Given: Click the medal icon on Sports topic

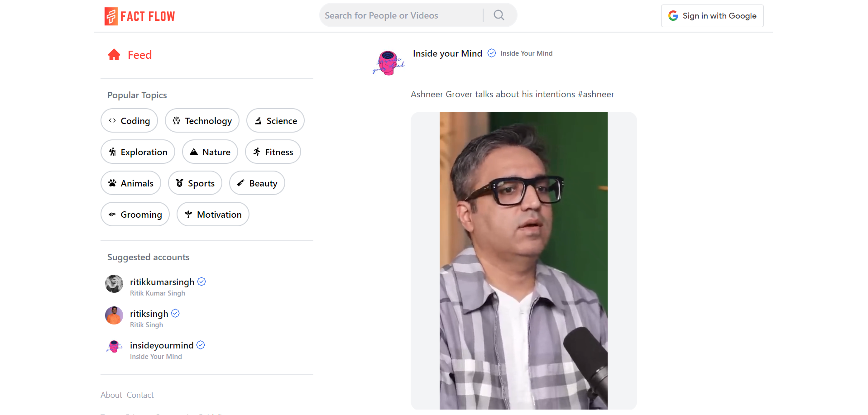Looking at the screenshot, I should [179, 183].
